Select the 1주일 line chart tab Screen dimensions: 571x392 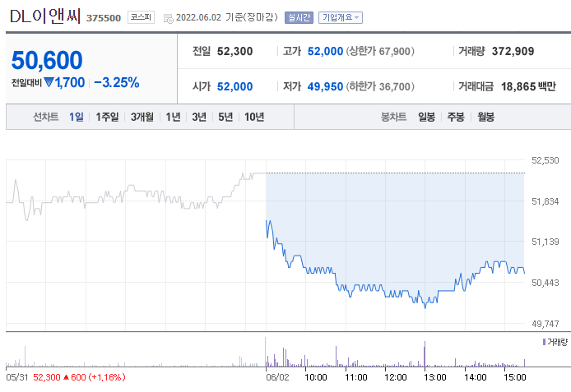[x=107, y=117]
